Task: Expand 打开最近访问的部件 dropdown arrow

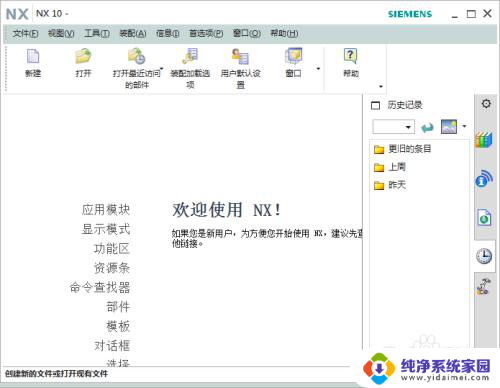Action: pyautogui.click(x=162, y=69)
